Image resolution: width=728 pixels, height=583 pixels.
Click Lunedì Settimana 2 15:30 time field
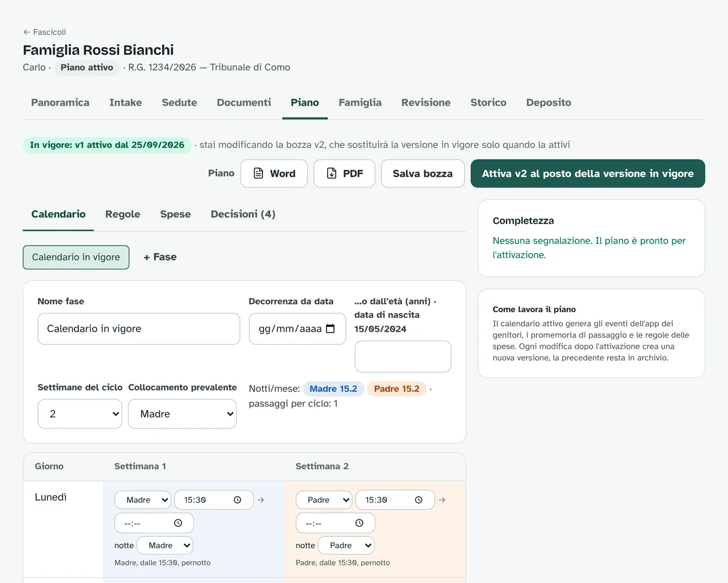pyautogui.click(x=395, y=500)
